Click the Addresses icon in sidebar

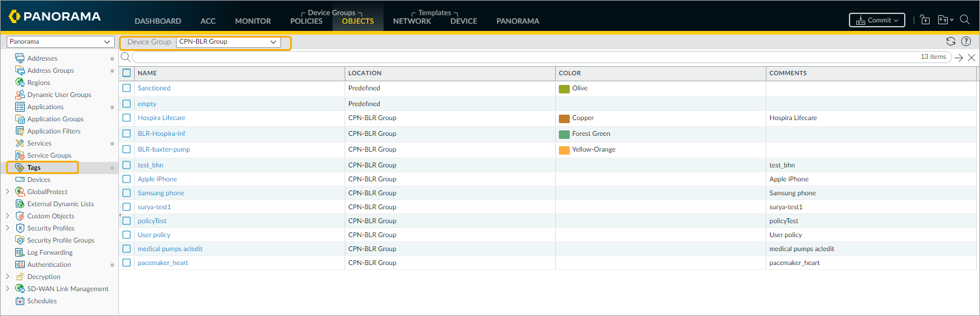(20, 58)
